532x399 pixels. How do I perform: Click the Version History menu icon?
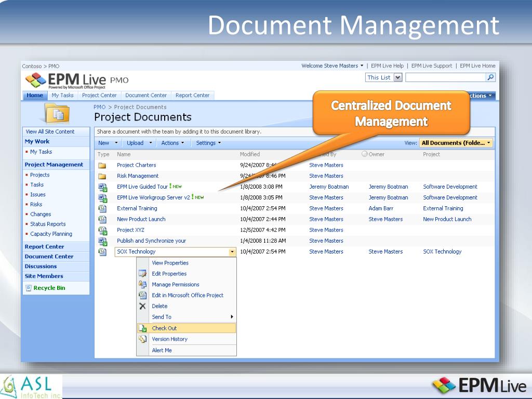point(142,339)
